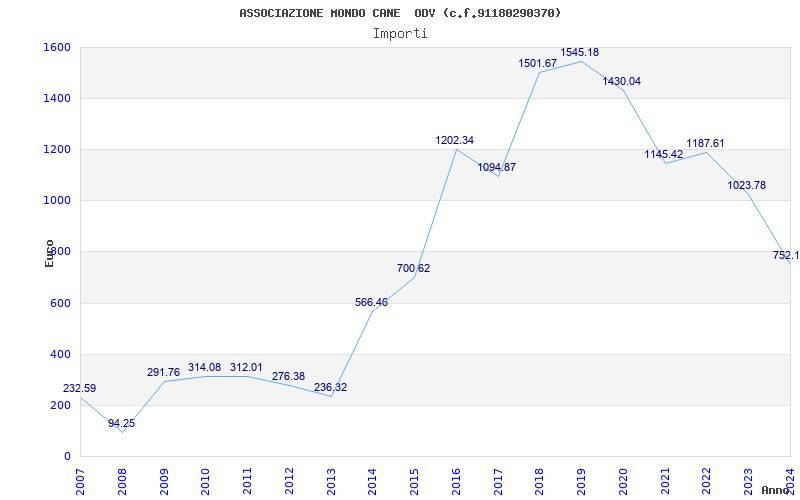Click the 2024 x-axis year label

click(x=790, y=480)
